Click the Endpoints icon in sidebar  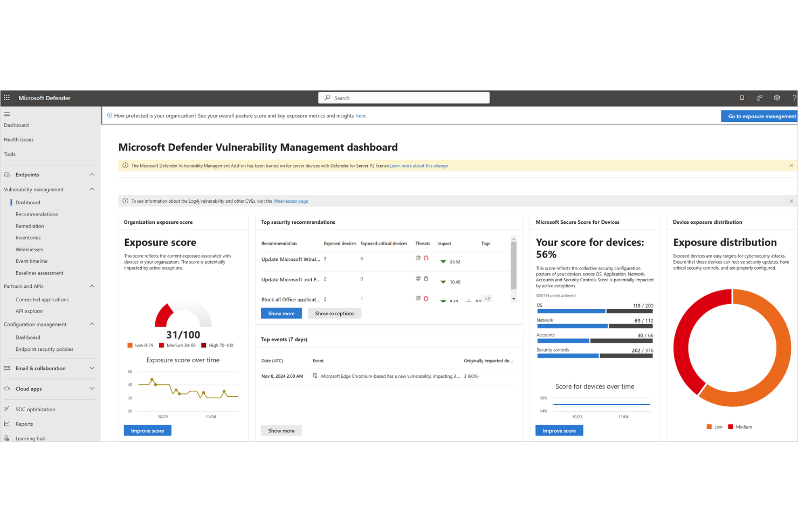point(7,175)
